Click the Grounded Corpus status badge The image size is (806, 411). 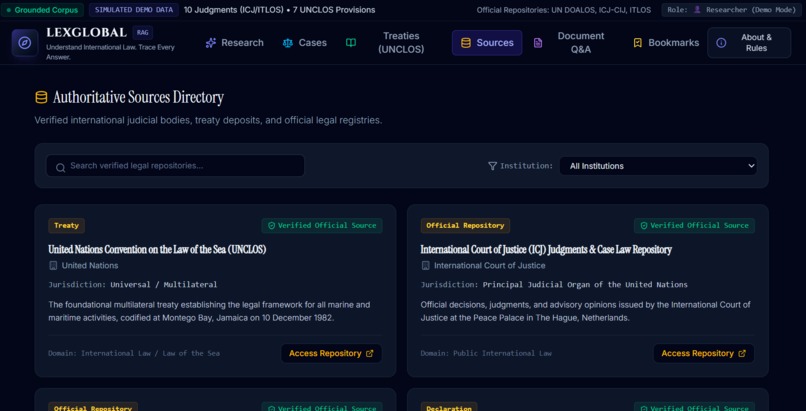pos(42,10)
